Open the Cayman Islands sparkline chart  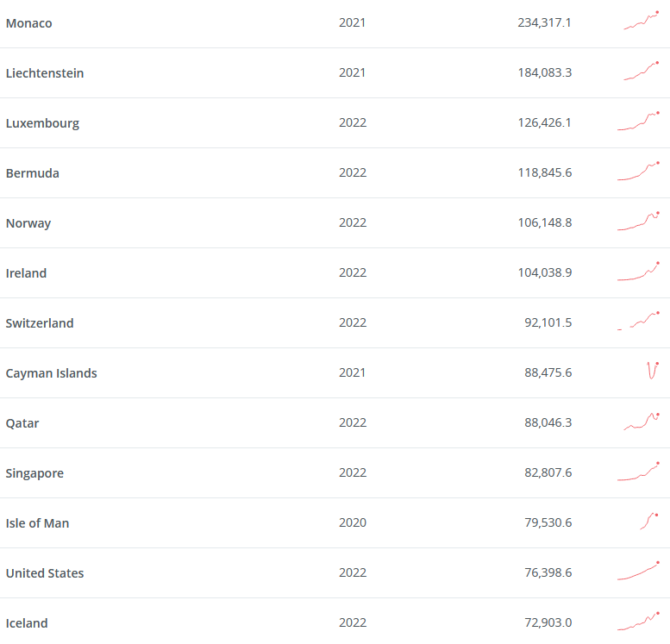point(653,371)
